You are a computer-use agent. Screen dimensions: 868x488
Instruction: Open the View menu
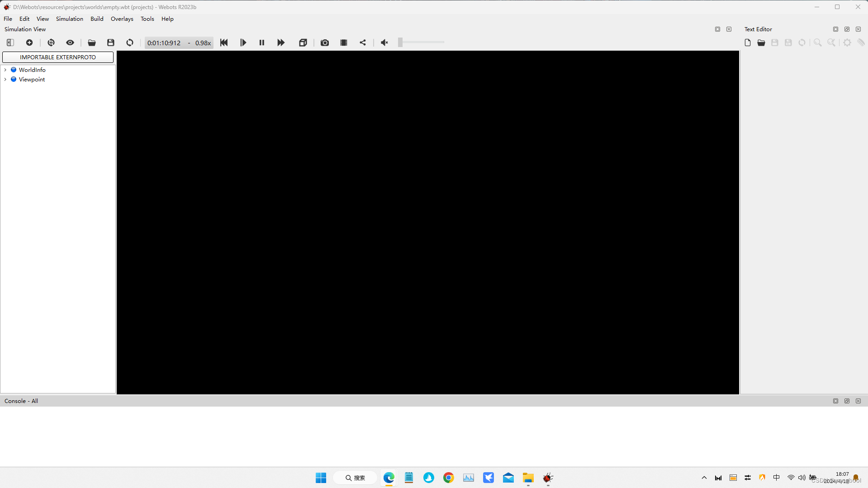(43, 19)
